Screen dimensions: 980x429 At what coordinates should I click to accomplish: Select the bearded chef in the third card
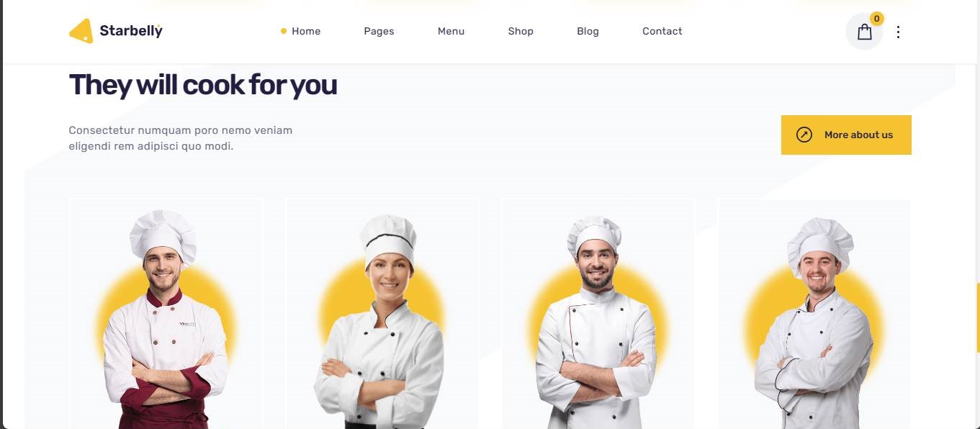[598, 314]
